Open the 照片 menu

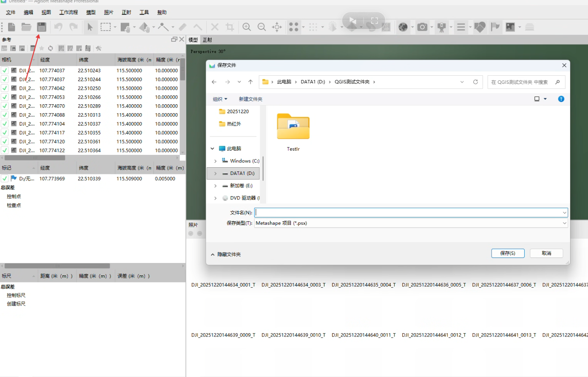pyautogui.click(x=108, y=12)
